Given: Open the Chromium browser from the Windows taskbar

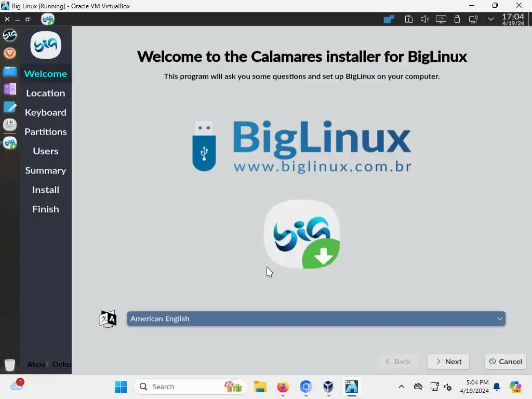Looking at the screenshot, I should (305, 387).
